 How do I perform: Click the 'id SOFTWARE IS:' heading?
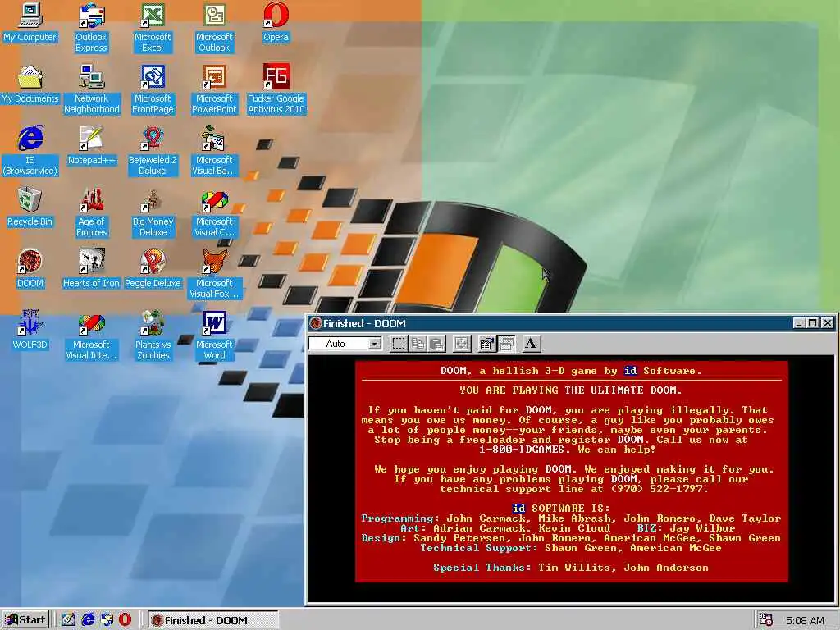coord(561,509)
